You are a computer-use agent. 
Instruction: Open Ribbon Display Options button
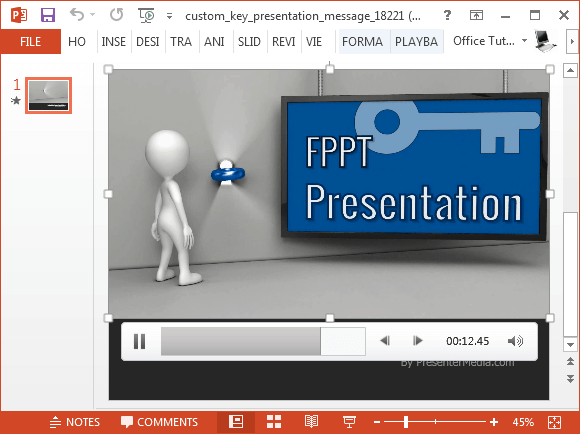coord(476,15)
